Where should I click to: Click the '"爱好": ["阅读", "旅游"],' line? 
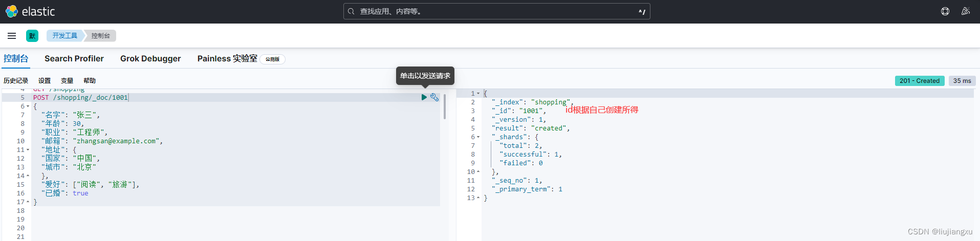[91, 185]
